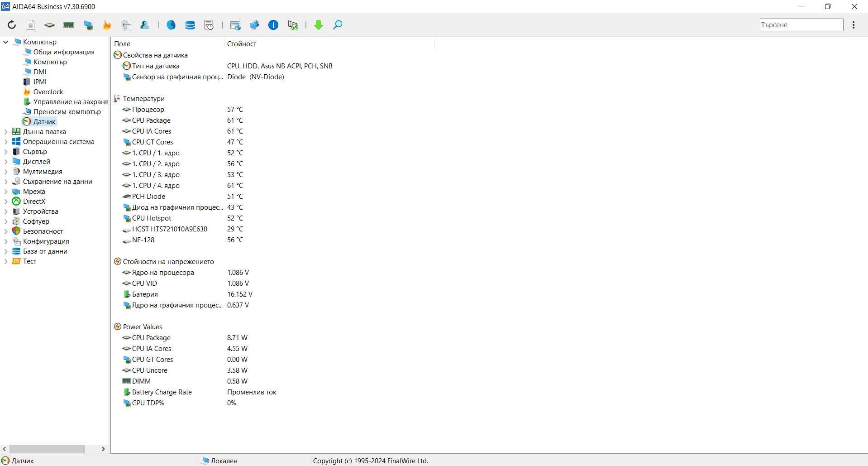
Task: Select the HGST HTS721010A9E630 row
Action: pos(182,229)
